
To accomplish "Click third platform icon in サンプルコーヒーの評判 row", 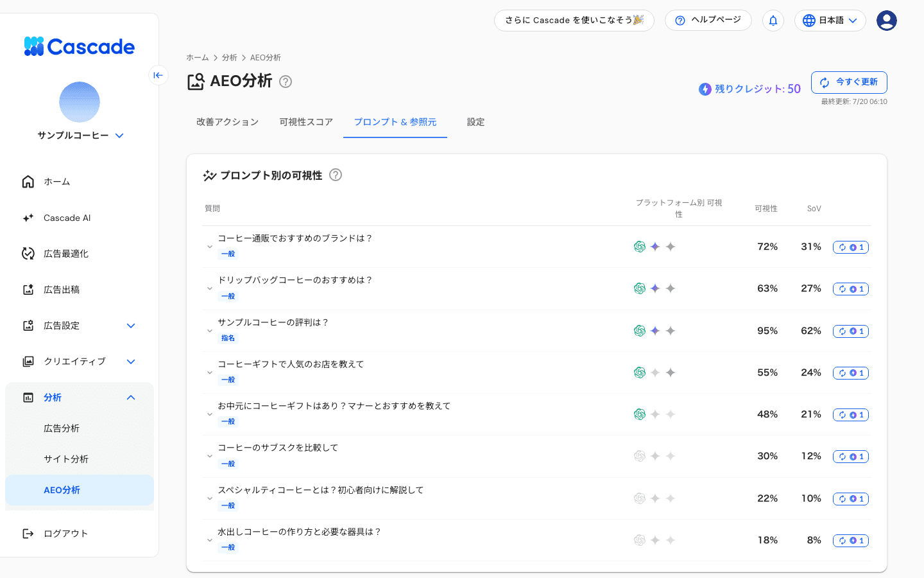I will pos(671,331).
